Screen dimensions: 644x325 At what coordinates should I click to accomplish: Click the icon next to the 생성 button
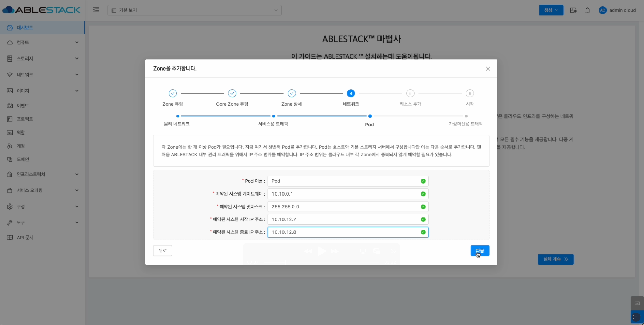coord(573,10)
